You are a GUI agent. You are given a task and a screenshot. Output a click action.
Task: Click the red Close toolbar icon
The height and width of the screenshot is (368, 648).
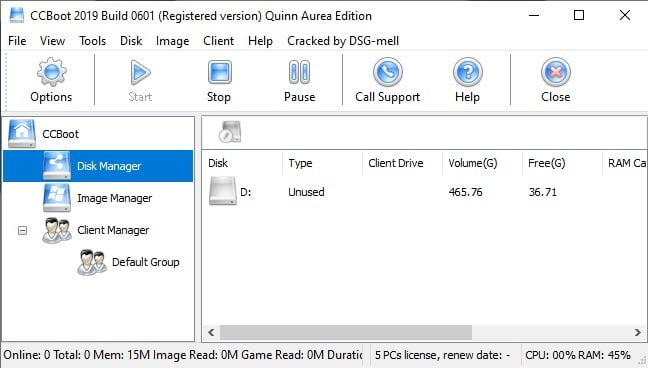(x=556, y=72)
